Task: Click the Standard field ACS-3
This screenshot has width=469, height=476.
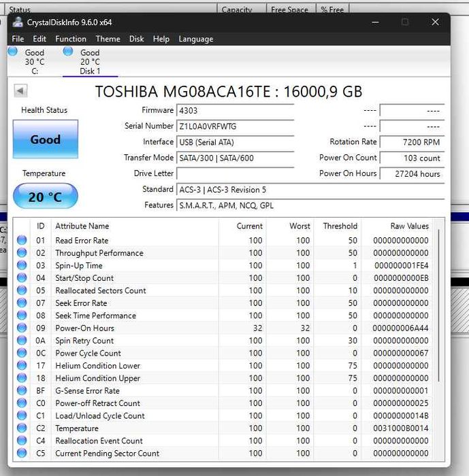Action: [310, 190]
